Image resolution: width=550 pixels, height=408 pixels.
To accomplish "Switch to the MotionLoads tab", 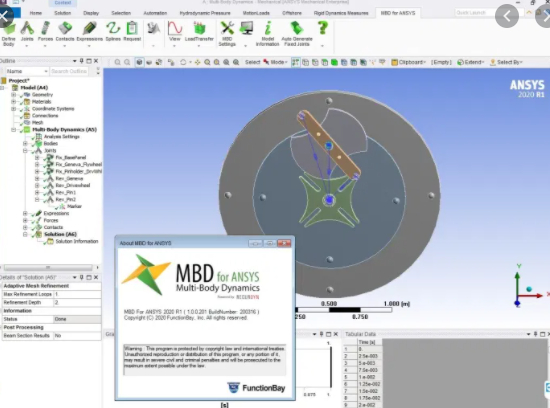I will [x=256, y=13].
